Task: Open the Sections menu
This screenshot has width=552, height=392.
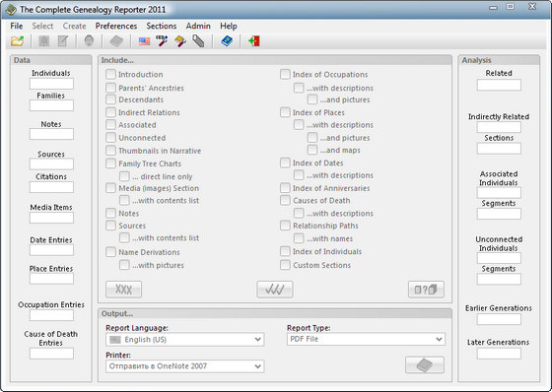Action: [x=162, y=26]
